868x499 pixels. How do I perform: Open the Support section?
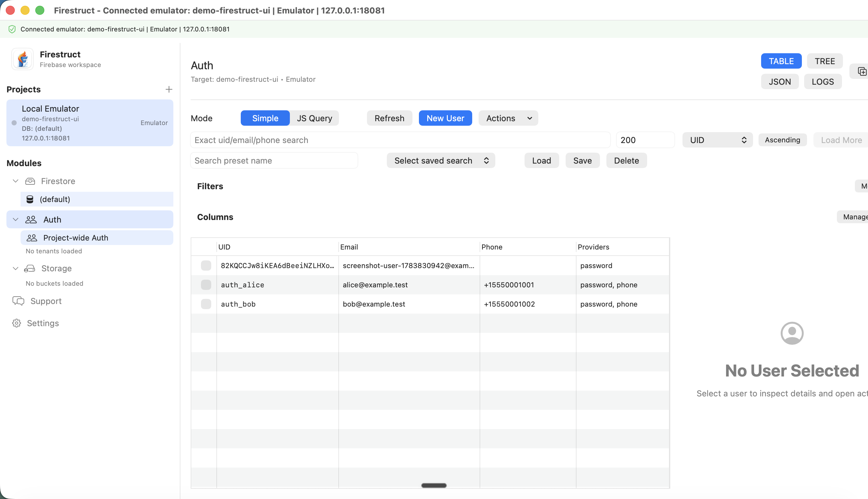[46, 301]
